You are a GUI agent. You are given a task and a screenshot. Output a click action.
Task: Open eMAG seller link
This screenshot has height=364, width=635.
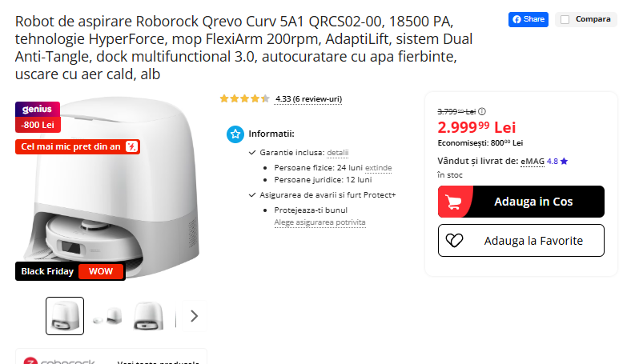click(533, 162)
